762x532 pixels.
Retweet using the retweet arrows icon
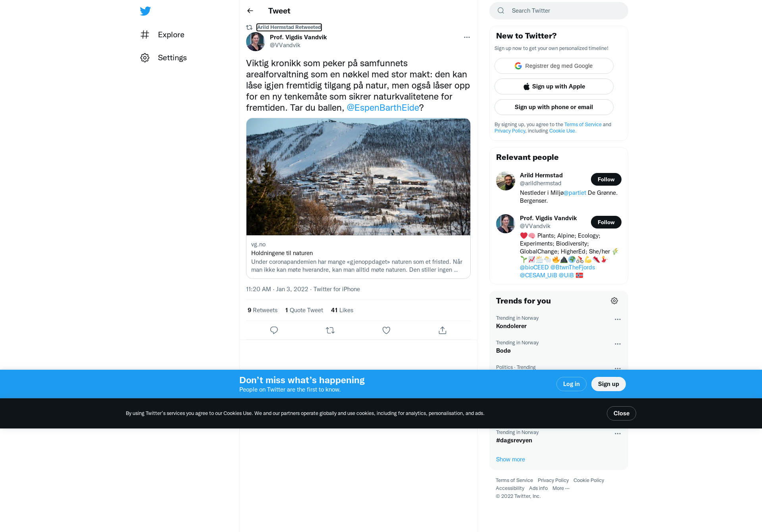coord(330,330)
